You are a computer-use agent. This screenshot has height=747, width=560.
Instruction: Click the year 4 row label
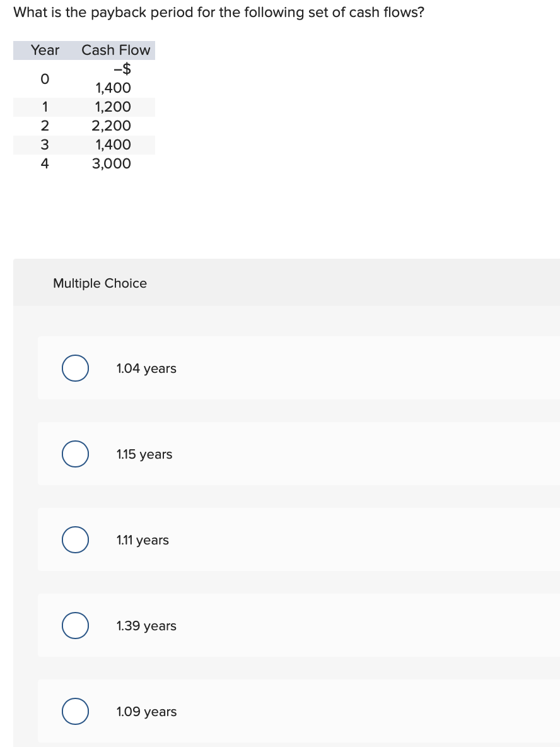pyautogui.click(x=44, y=163)
